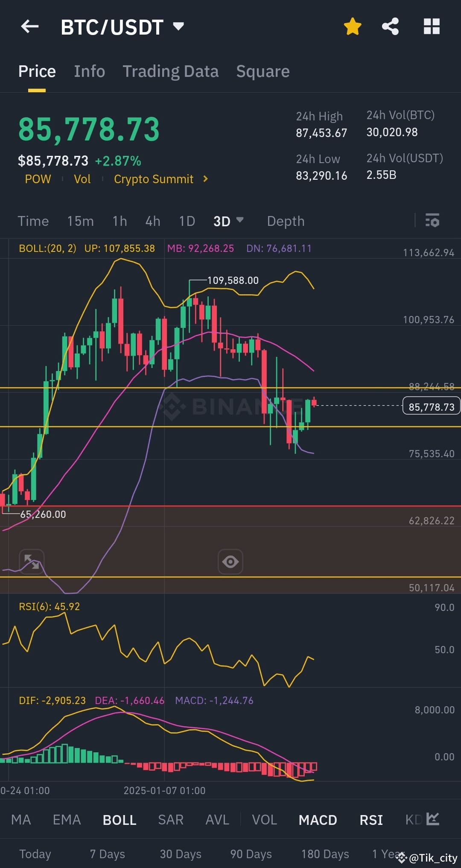
Task: Click the +2.87% change value
Action: (x=118, y=161)
